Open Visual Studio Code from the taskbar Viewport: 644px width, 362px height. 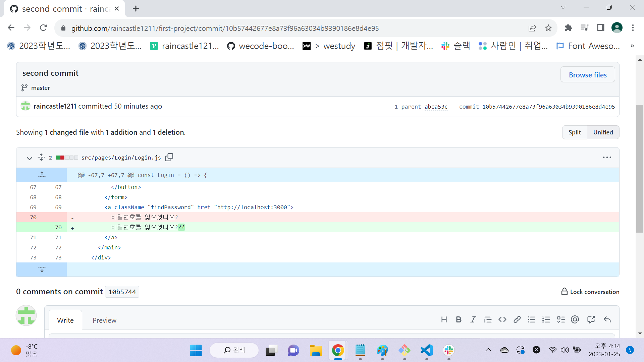point(426,350)
